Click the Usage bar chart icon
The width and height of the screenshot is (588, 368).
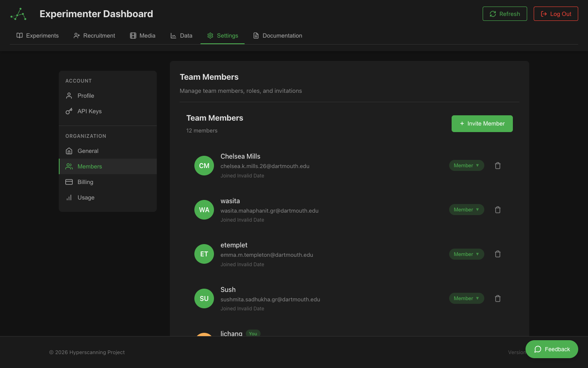pos(69,197)
